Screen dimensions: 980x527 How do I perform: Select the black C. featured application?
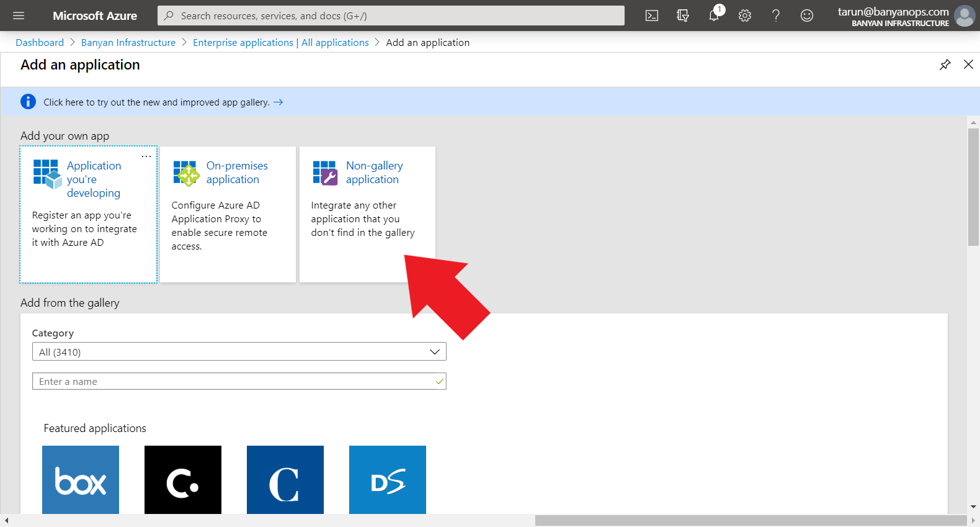(183, 480)
